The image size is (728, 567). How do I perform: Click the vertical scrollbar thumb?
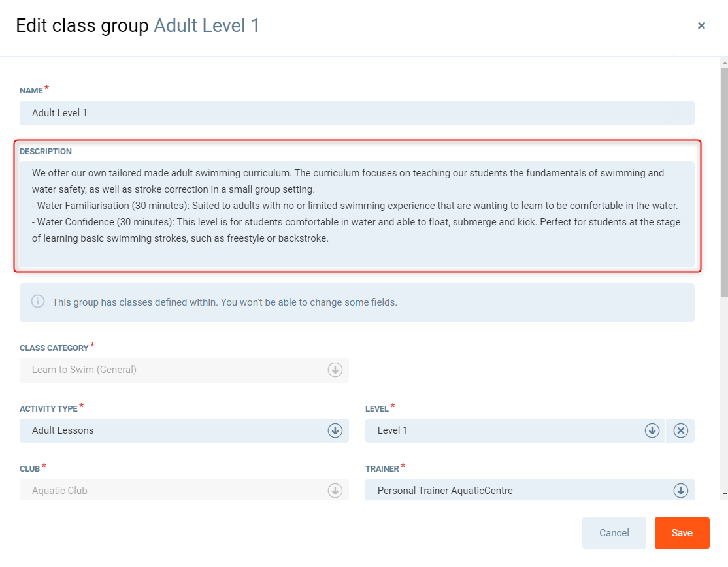tap(723, 176)
